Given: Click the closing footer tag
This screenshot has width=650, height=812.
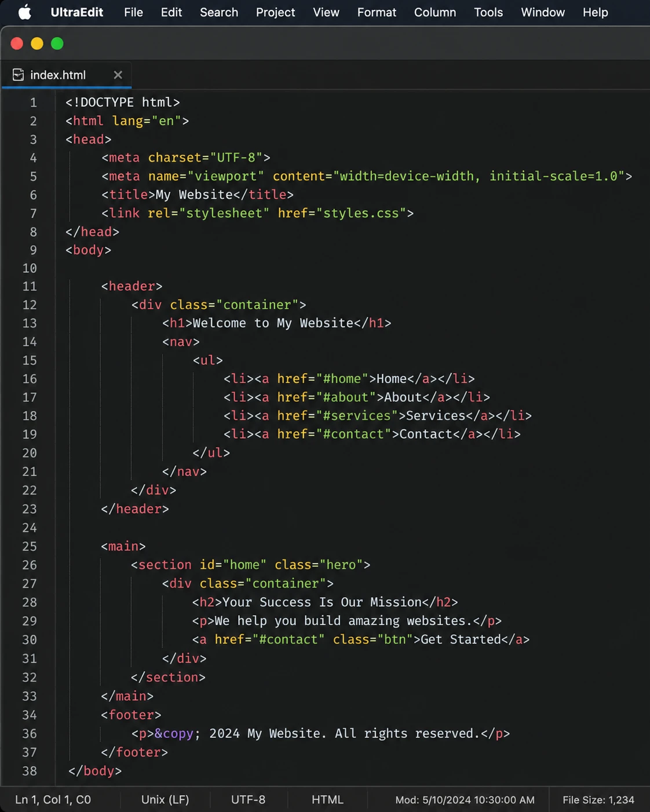Looking at the screenshot, I should click(134, 752).
